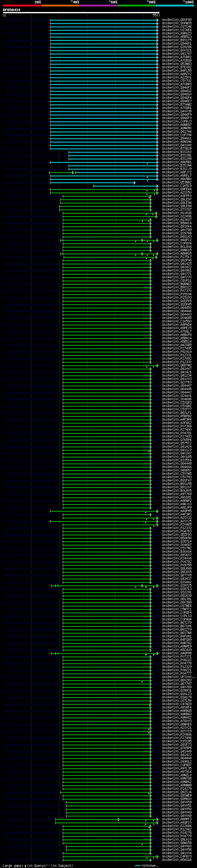Open hit UniRef100_A8HPF3

[177, 819]
